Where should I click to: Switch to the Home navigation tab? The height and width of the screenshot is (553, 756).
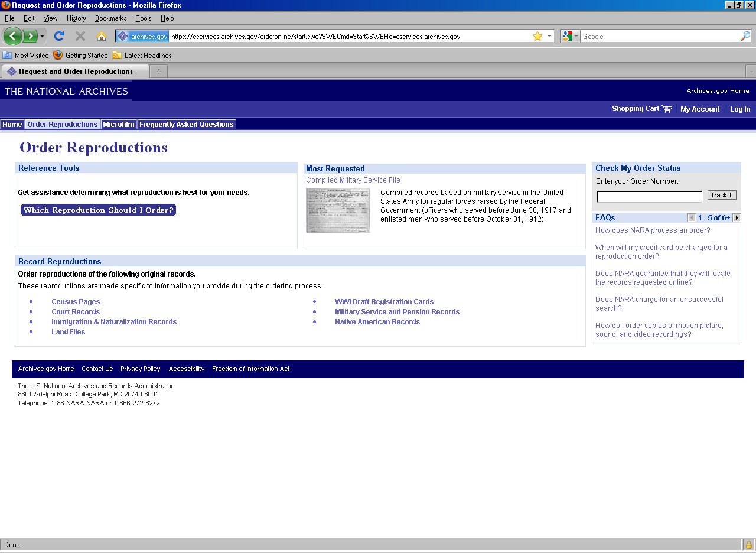click(12, 125)
